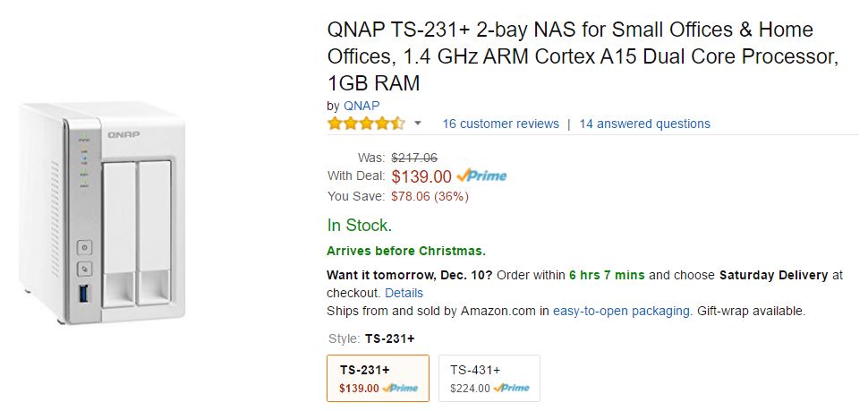Open the QNAP brand link
The image size is (868, 411).
[362, 105]
